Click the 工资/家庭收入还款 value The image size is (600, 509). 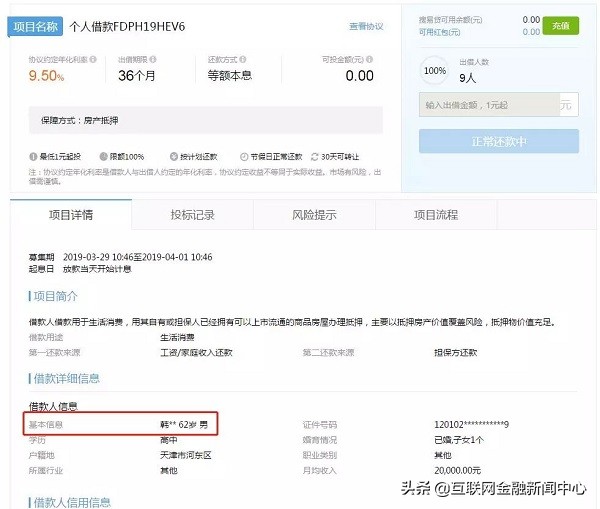(196, 352)
